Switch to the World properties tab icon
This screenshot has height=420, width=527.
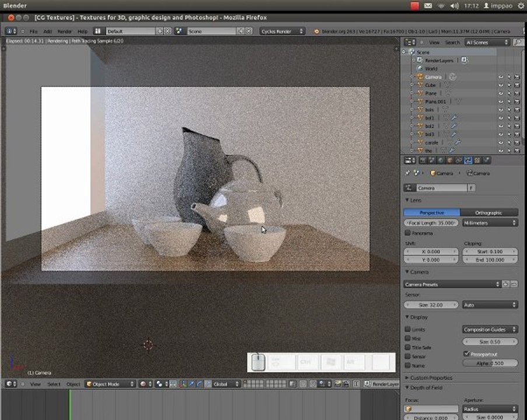(x=441, y=160)
